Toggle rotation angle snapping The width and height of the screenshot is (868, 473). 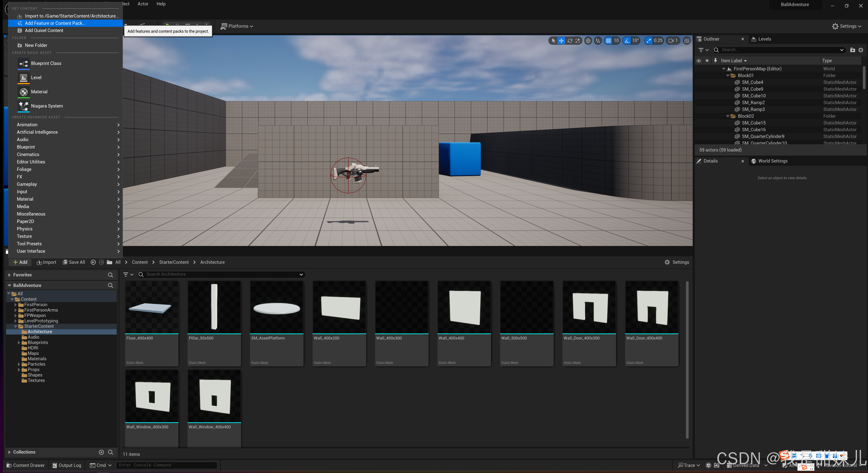[627, 41]
